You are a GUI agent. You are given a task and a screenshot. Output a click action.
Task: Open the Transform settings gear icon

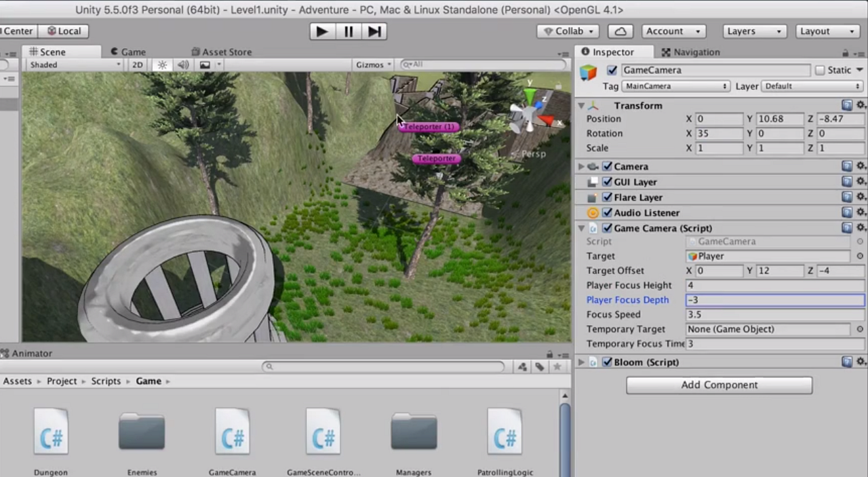pyautogui.click(x=861, y=105)
